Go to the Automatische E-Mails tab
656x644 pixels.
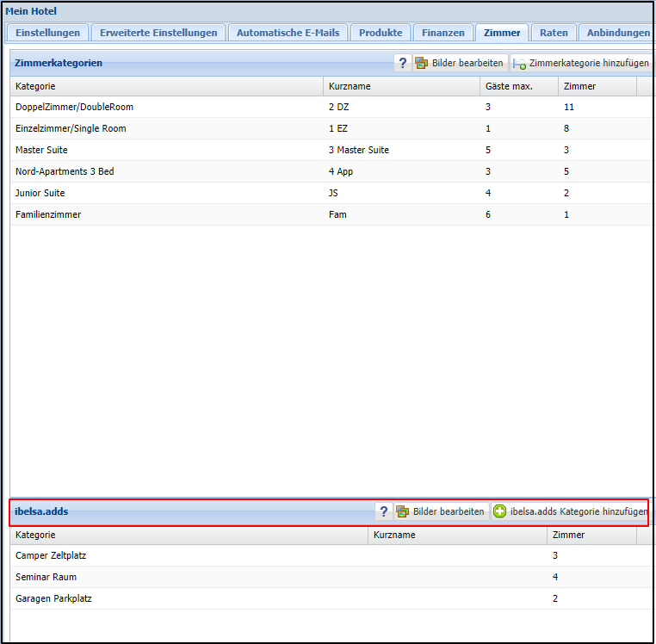click(x=288, y=33)
